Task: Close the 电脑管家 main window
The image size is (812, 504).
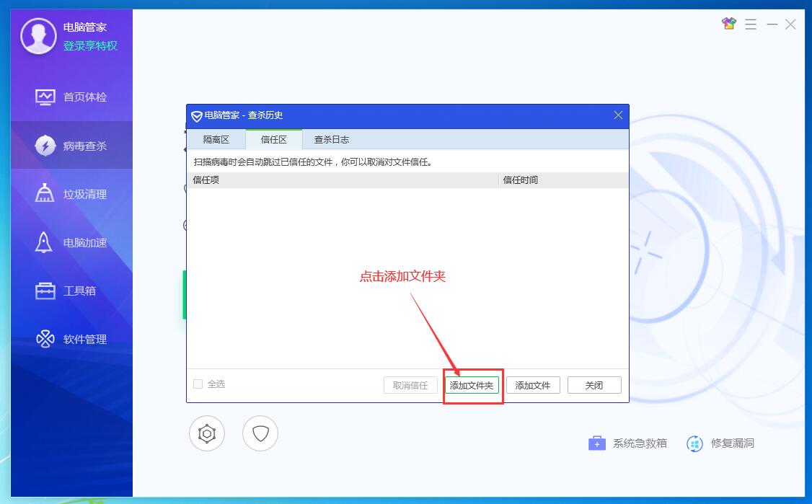Action: (790, 24)
